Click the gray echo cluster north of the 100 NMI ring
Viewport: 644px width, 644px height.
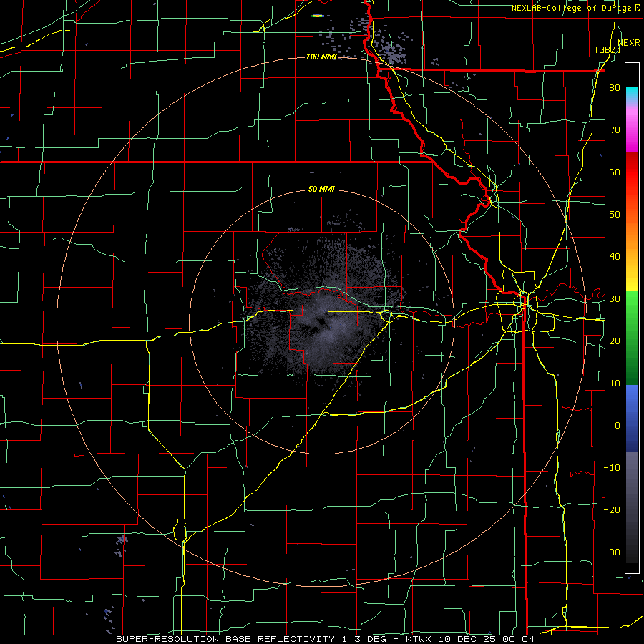click(391, 50)
